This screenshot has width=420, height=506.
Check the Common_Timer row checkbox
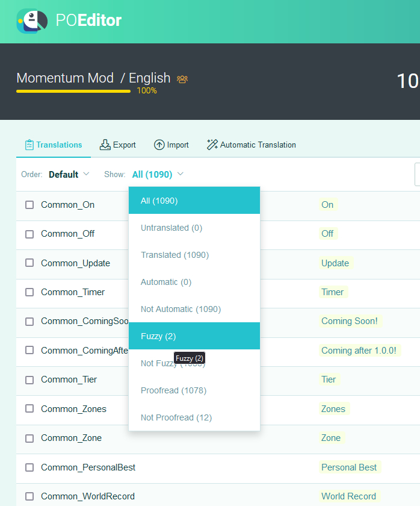coord(29,292)
